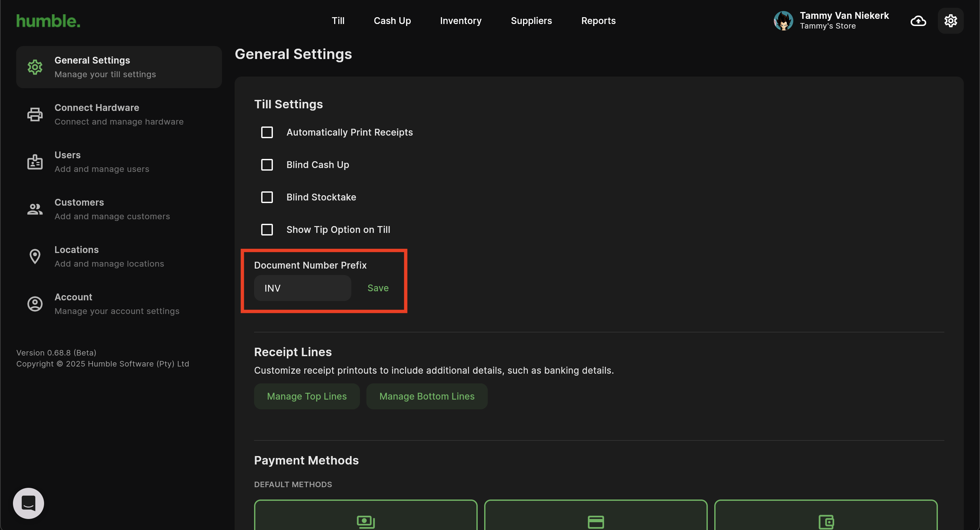Click Version 0.68.8 (Beta) text

(x=56, y=353)
